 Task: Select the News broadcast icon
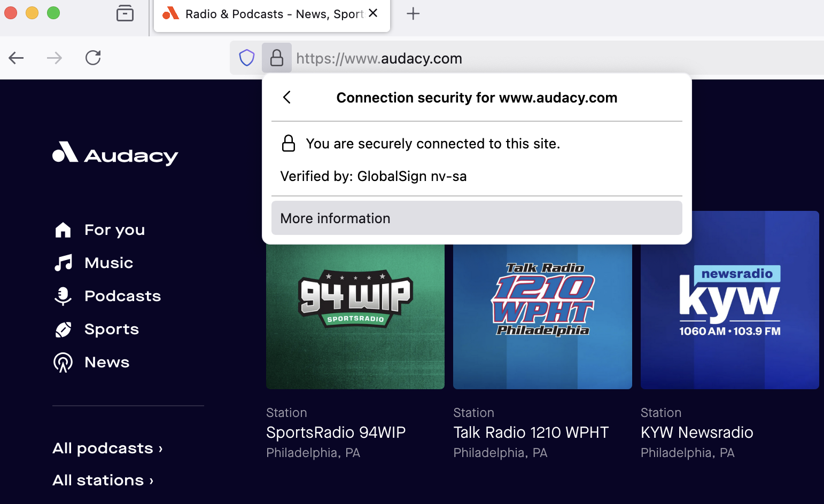click(x=63, y=363)
